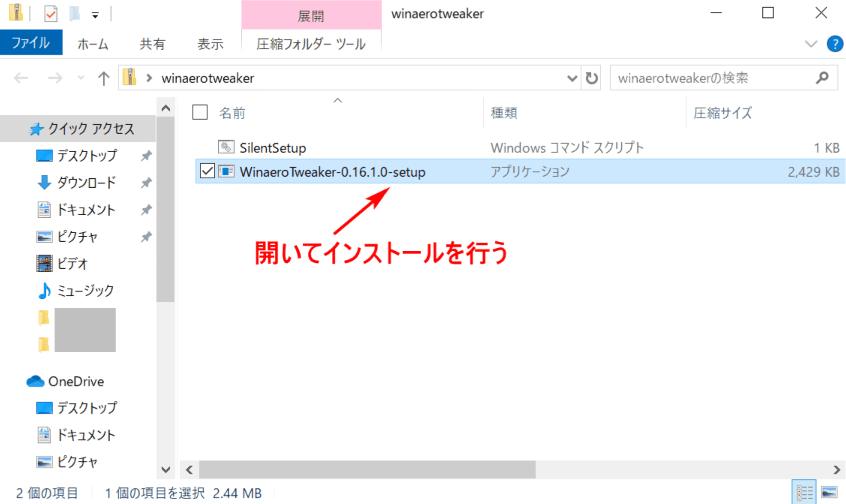Open Help with the question mark icon
846x504 pixels.
coord(834,44)
